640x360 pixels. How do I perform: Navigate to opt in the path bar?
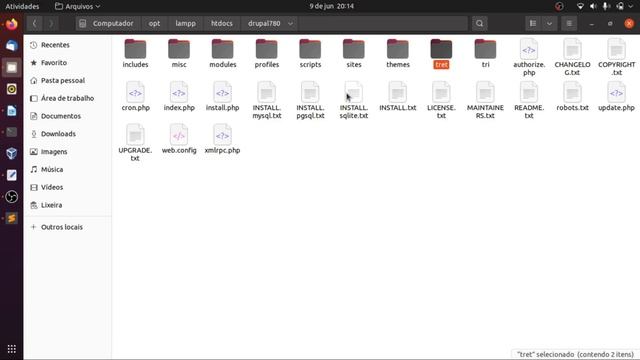click(x=154, y=24)
